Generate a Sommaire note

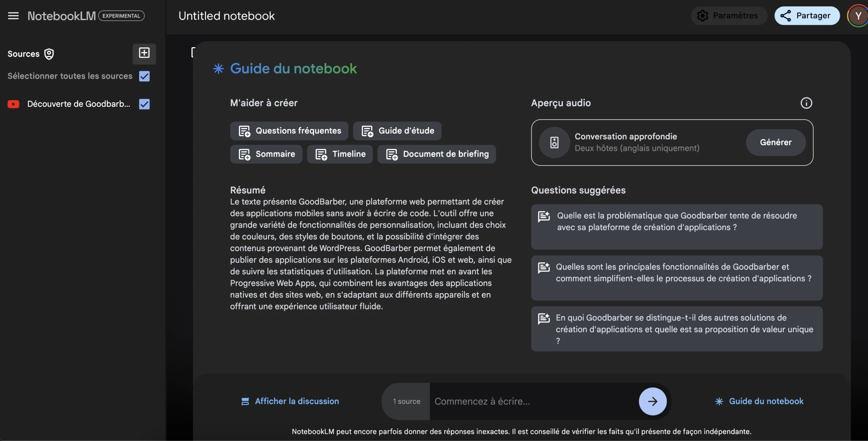coord(266,154)
